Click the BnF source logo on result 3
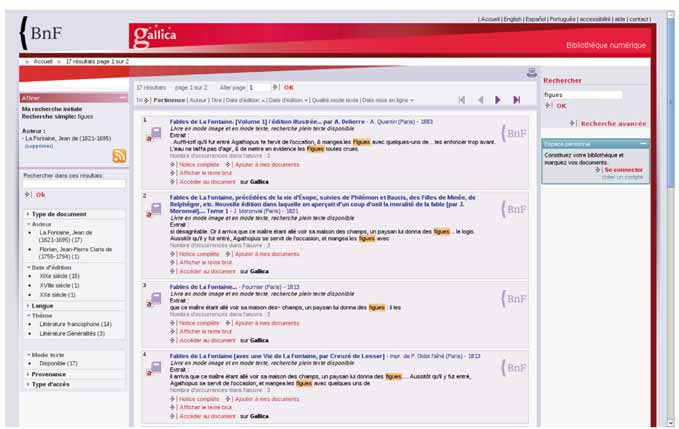 click(x=514, y=299)
